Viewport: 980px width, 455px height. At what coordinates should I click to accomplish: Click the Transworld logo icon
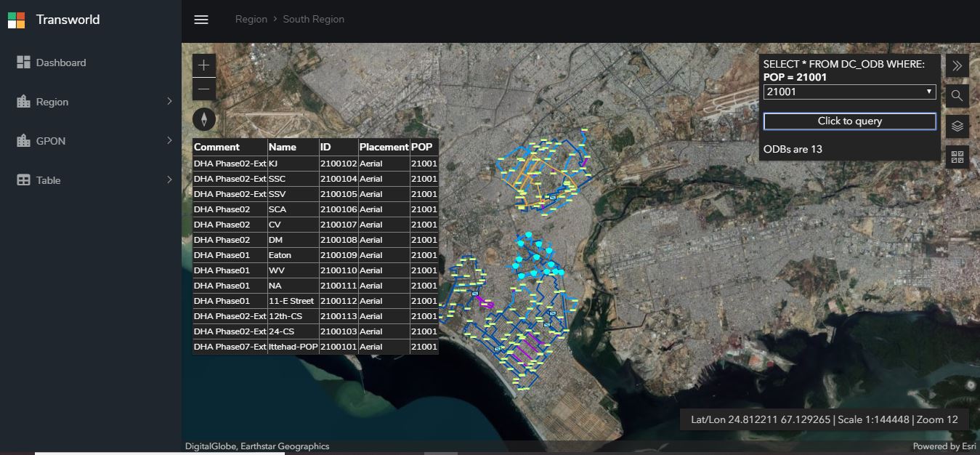coord(17,20)
